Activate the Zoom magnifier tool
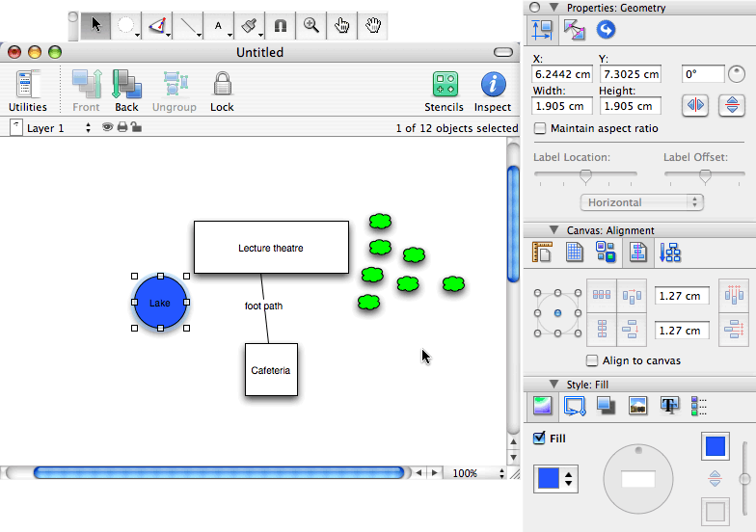This screenshot has height=532, width=756. (311, 26)
